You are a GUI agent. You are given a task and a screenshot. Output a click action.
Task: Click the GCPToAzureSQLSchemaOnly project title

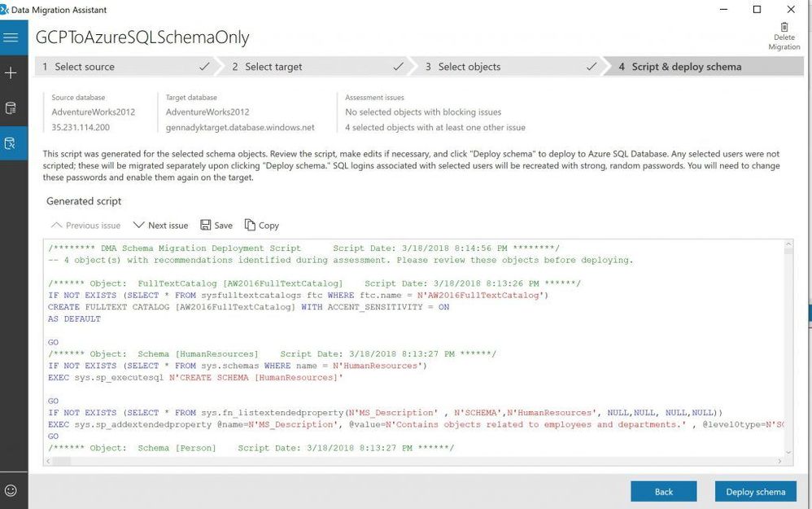click(142, 37)
